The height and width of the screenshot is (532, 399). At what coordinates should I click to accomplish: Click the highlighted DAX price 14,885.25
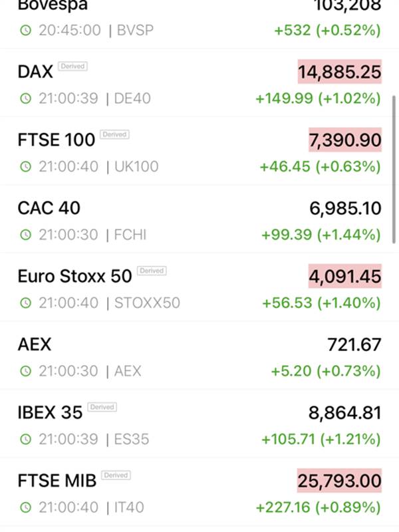click(x=340, y=72)
